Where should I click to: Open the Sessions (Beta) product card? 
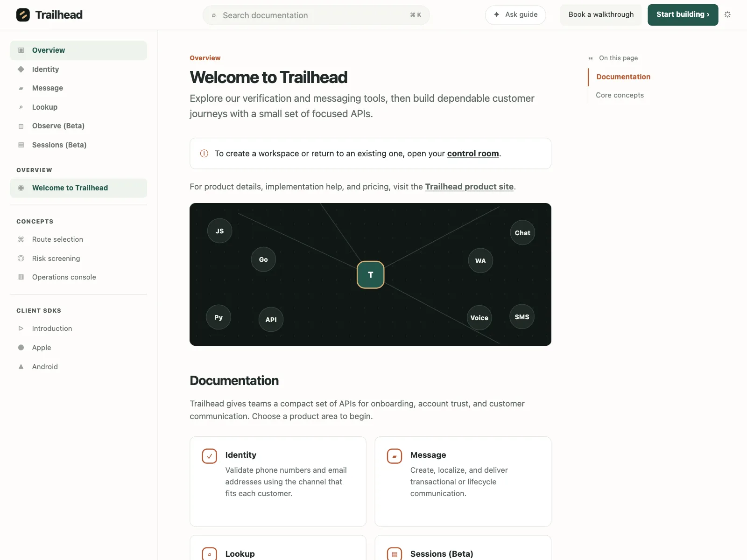463,548
